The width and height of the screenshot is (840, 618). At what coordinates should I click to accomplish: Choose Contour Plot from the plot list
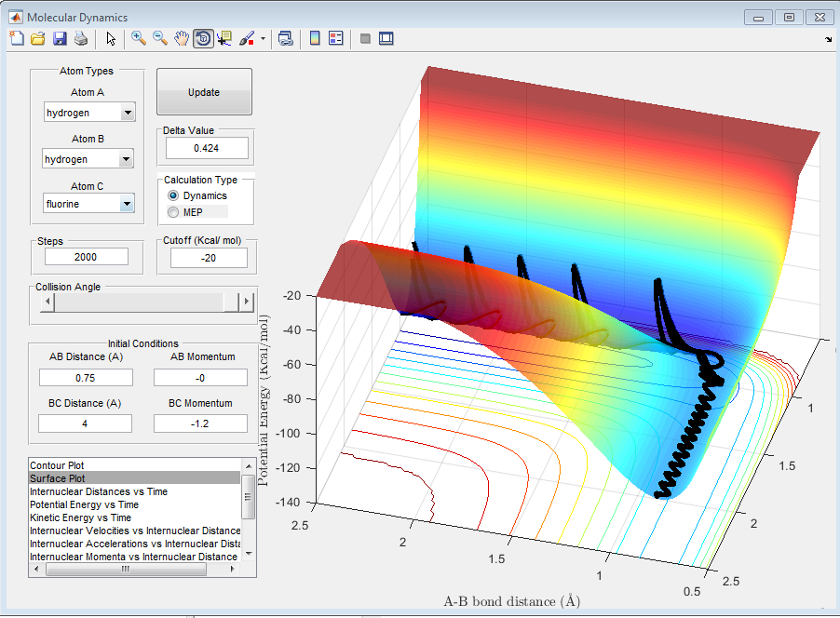(x=58, y=464)
